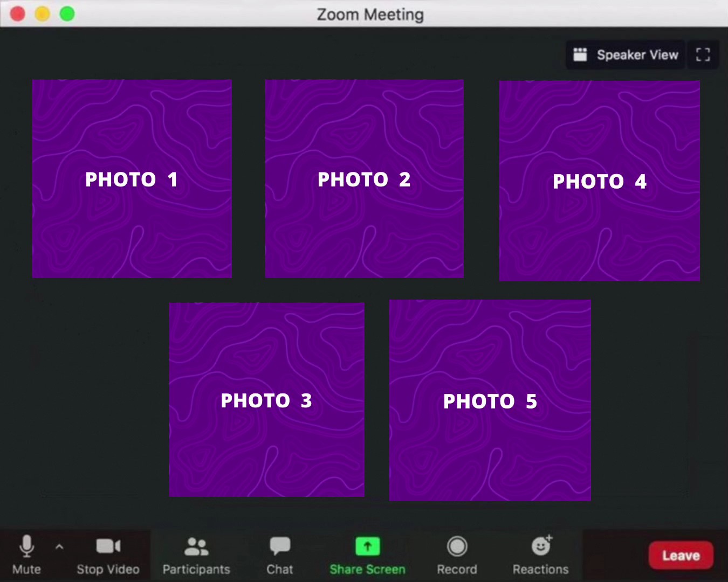728x582 pixels.
Task: Open the Chat window
Action: [280, 554]
